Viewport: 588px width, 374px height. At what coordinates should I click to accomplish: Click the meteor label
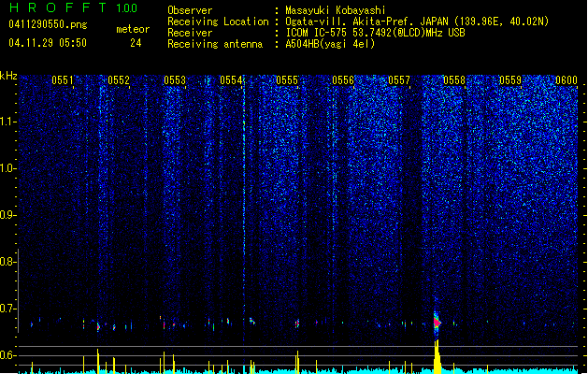[133, 29]
